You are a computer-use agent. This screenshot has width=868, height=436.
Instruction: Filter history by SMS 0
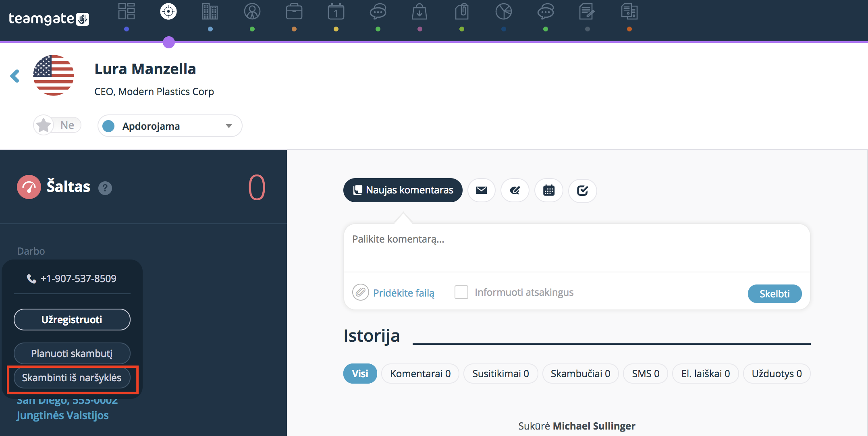pos(646,374)
